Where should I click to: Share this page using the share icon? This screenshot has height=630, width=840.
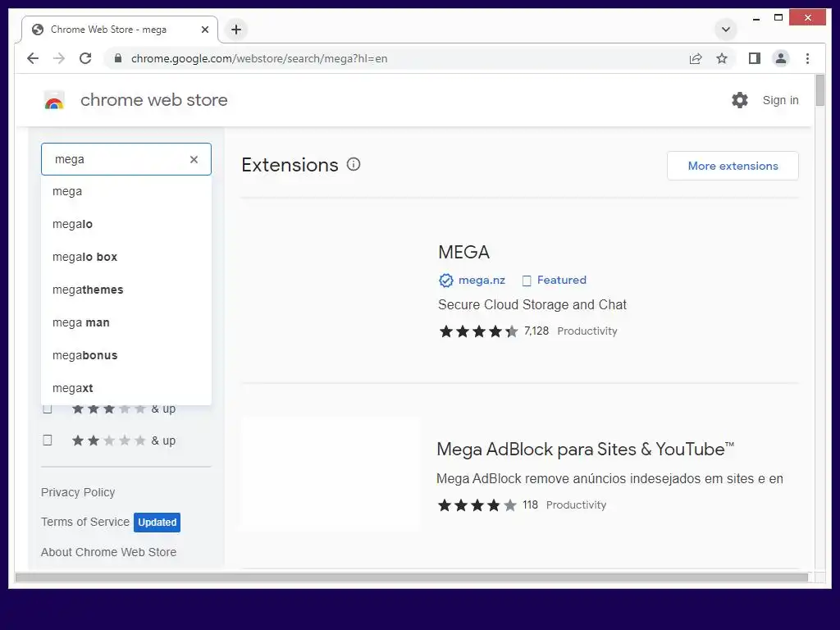(696, 58)
